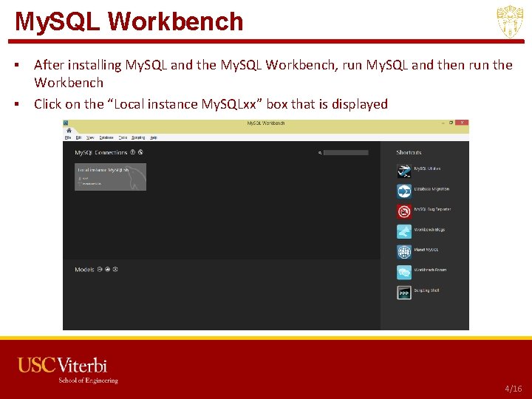Click the add new connection plus icon
532x399 pixels.
tap(133, 152)
